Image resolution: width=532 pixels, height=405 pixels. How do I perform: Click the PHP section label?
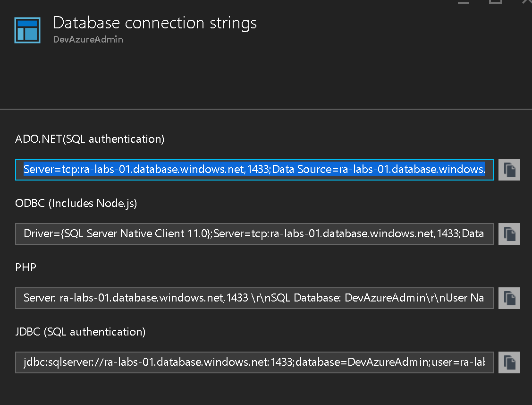[25, 267]
